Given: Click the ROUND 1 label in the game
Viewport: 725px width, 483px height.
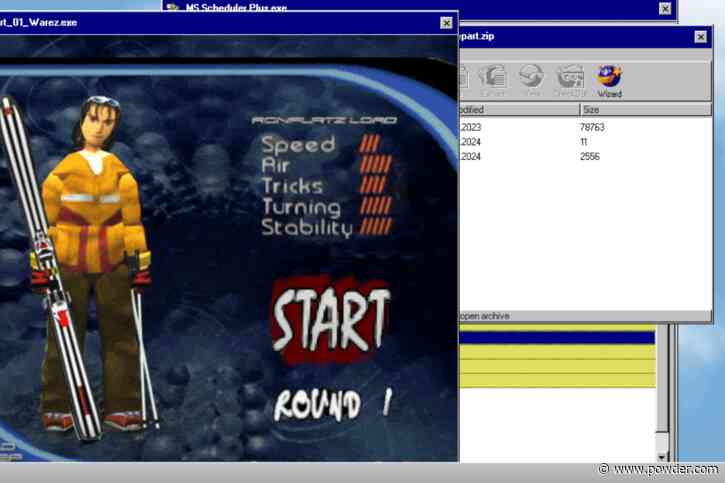Looking at the screenshot, I should tap(333, 405).
